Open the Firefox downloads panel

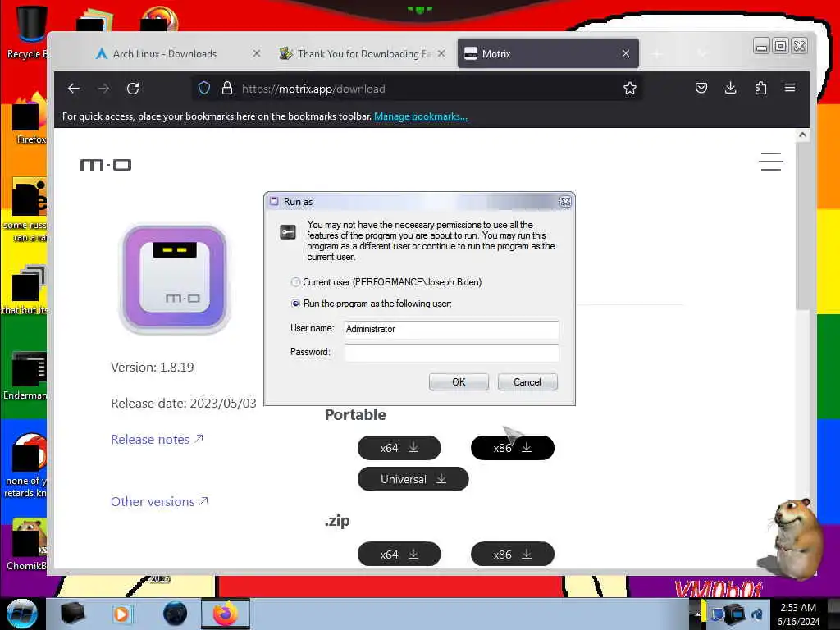coord(731,88)
